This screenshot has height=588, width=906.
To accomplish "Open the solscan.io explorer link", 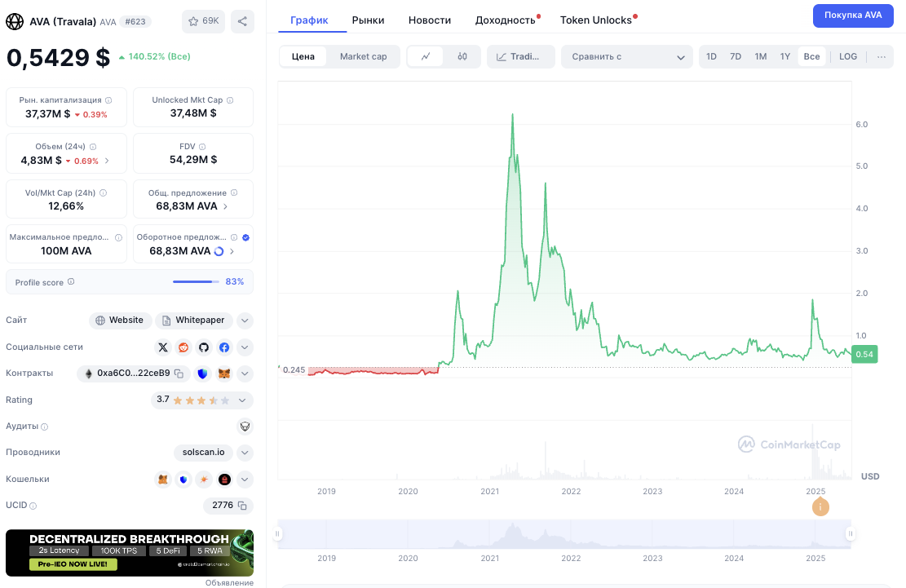I will point(203,453).
